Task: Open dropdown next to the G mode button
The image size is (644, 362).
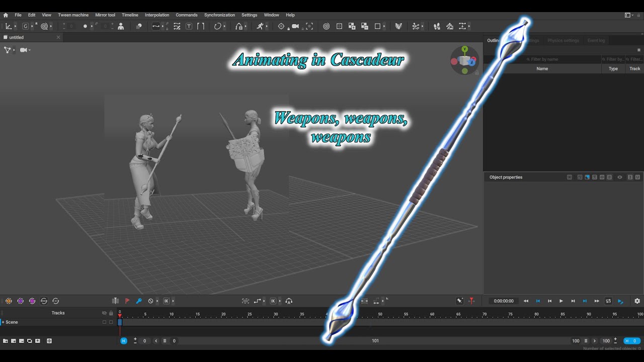Action: [32, 27]
